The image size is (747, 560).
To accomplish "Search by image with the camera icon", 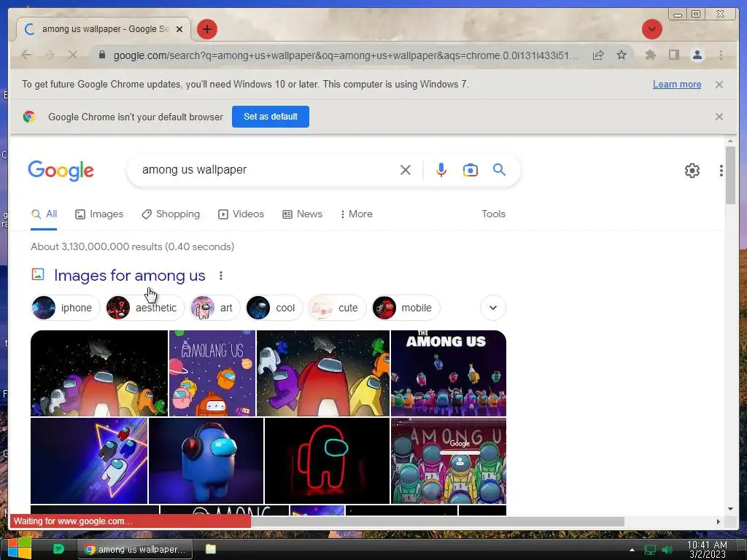I will coord(471,170).
